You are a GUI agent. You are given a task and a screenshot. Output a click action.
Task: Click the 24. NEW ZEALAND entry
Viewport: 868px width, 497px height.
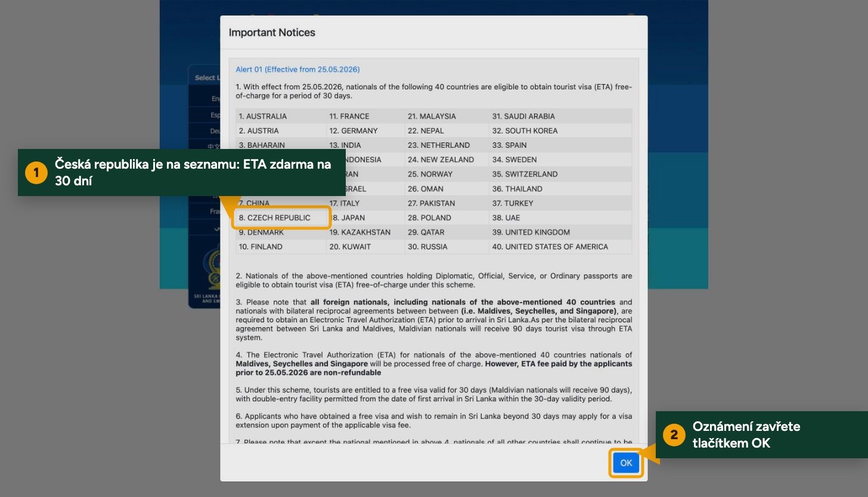447,160
